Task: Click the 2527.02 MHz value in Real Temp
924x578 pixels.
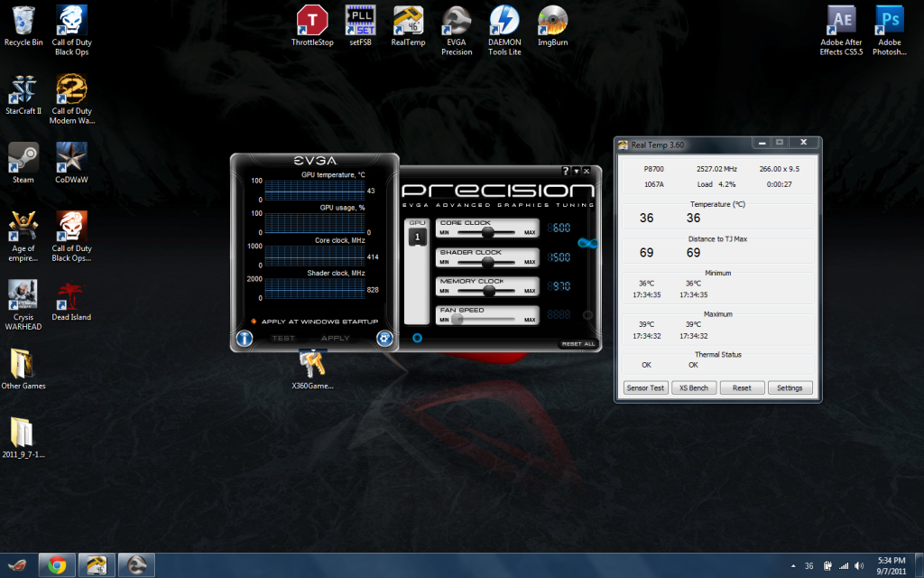Action: pos(716,169)
